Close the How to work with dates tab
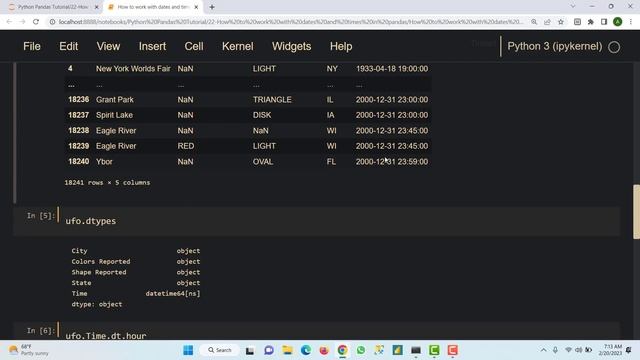This screenshot has height=360, width=640. click(196, 7)
